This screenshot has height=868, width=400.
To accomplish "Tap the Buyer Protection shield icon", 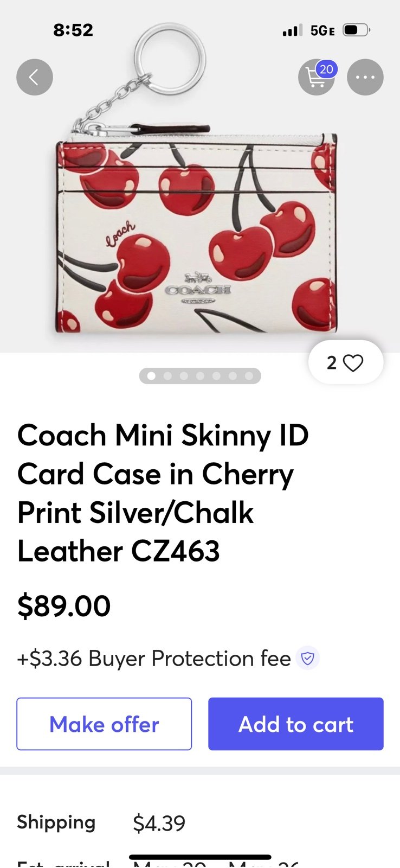I will click(x=307, y=658).
